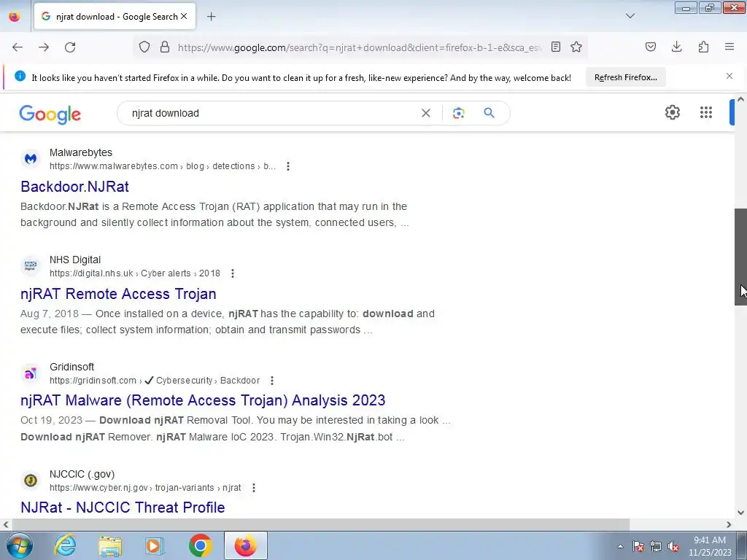Show site security padlock info
The width and height of the screenshot is (747, 560).
pos(165,47)
